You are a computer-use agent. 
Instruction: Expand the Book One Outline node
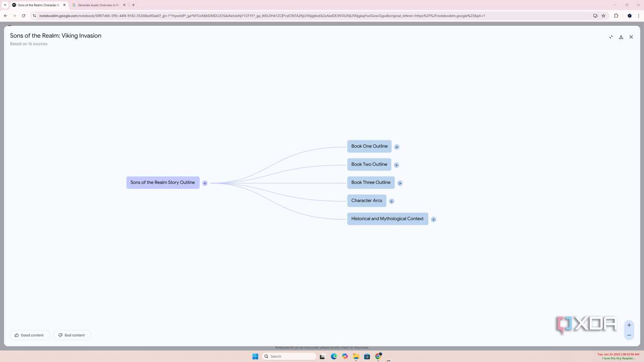tap(397, 147)
